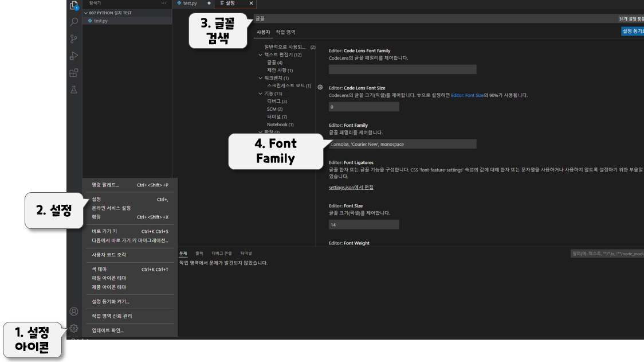The image size is (644, 362).
Task: Open the Search view in activity bar
Action: click(x=74, y=22)
